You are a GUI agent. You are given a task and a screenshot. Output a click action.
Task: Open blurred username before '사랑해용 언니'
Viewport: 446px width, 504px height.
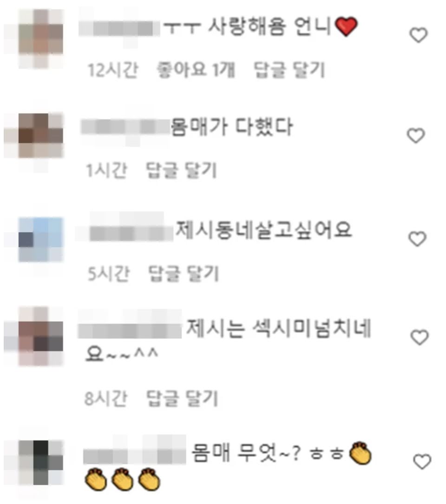pos(119,28)
